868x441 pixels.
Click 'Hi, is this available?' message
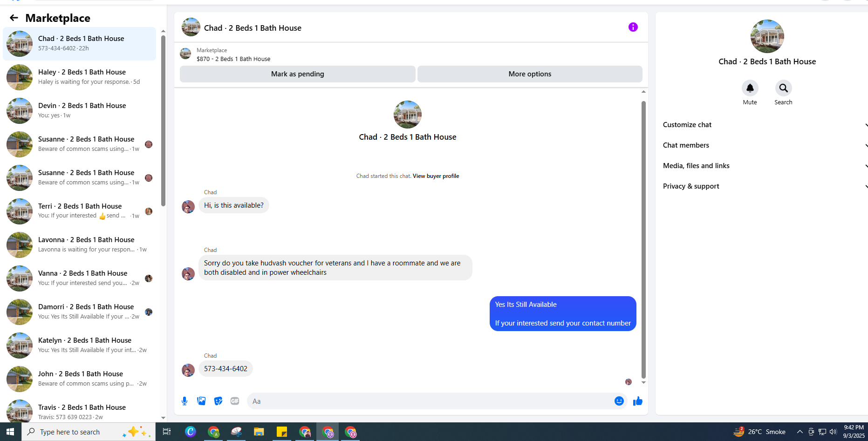(233, 205)
